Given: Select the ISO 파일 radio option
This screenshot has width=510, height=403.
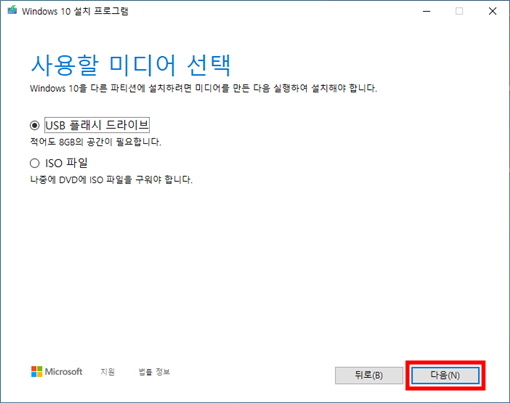Looking at the screenshot, I should point(35,163).
